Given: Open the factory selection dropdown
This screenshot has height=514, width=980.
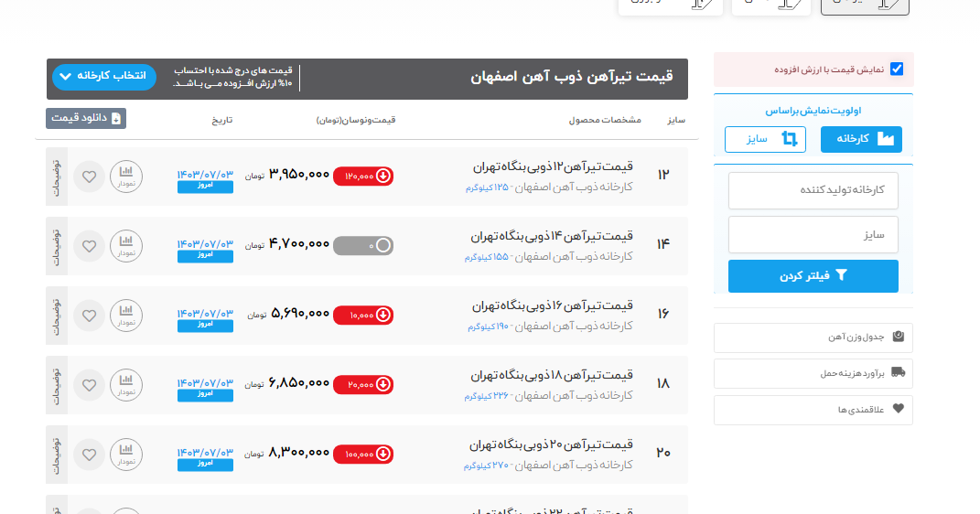Looking at the screenshot, I should coord(104,77).
